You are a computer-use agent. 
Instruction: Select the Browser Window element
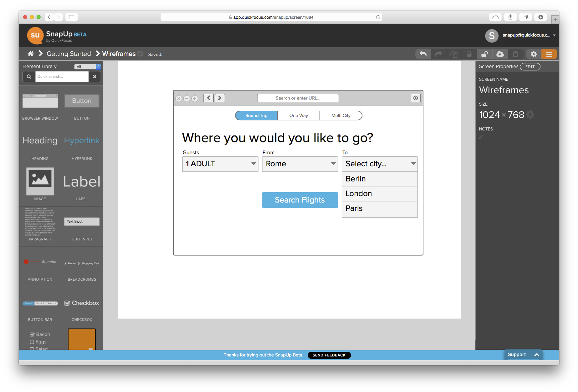click(x=40, y=107)
